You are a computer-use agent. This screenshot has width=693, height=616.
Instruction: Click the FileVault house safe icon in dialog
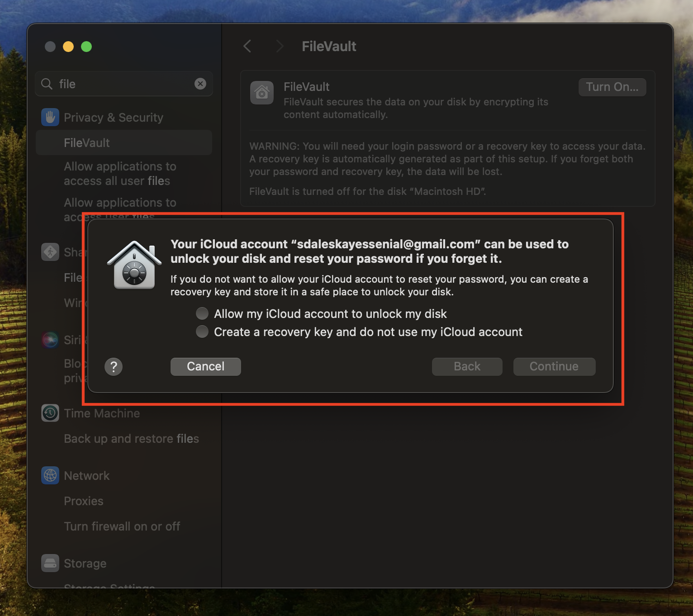134,265
